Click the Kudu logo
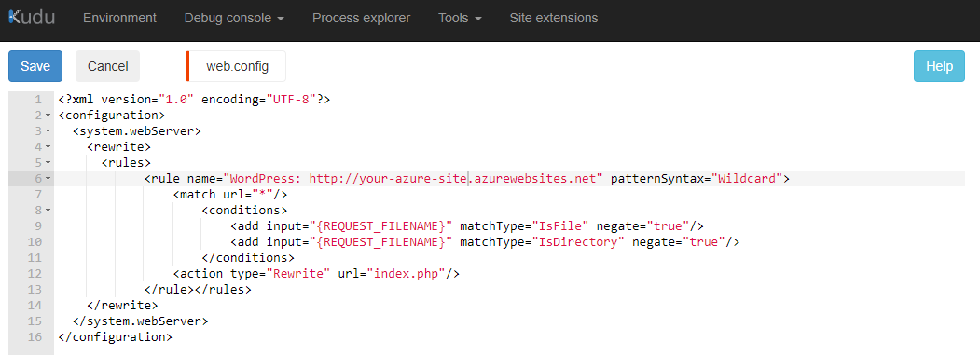 coord(32,18)
